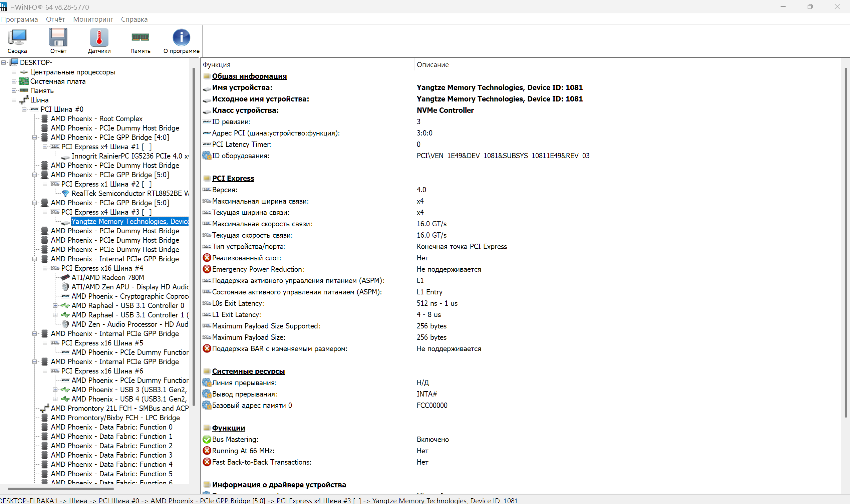This screenshot has height=504, width=850.
Task: Click the Память memory module icon
Action: (140, 41)
